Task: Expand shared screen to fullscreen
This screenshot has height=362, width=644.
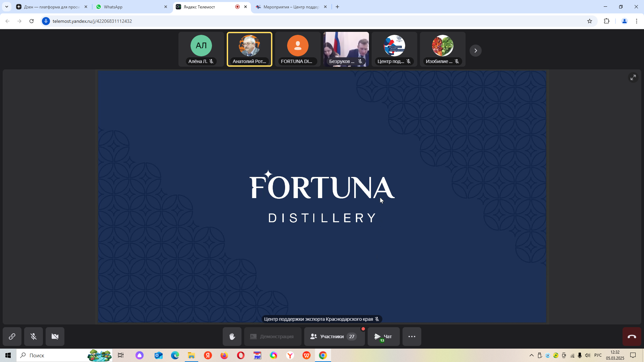Action: click(633, 77)
